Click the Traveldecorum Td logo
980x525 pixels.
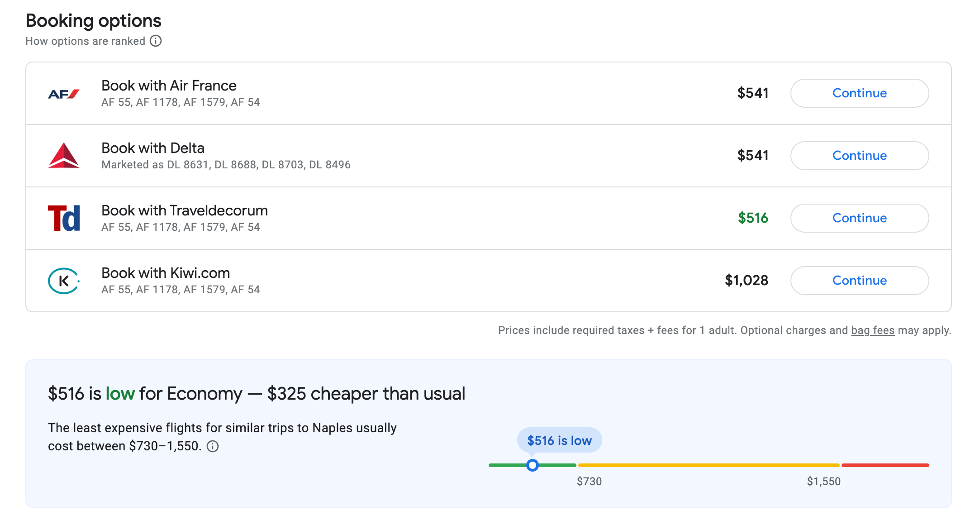pos(64,218)
